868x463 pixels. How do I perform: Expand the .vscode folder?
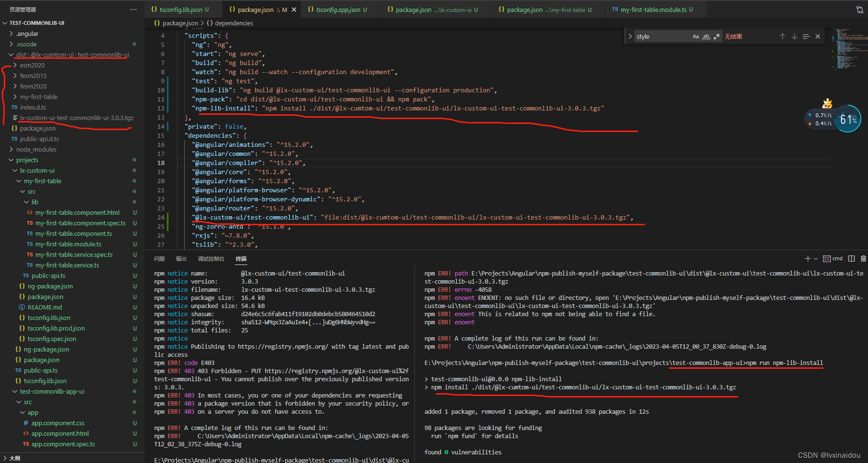[11, 44]
